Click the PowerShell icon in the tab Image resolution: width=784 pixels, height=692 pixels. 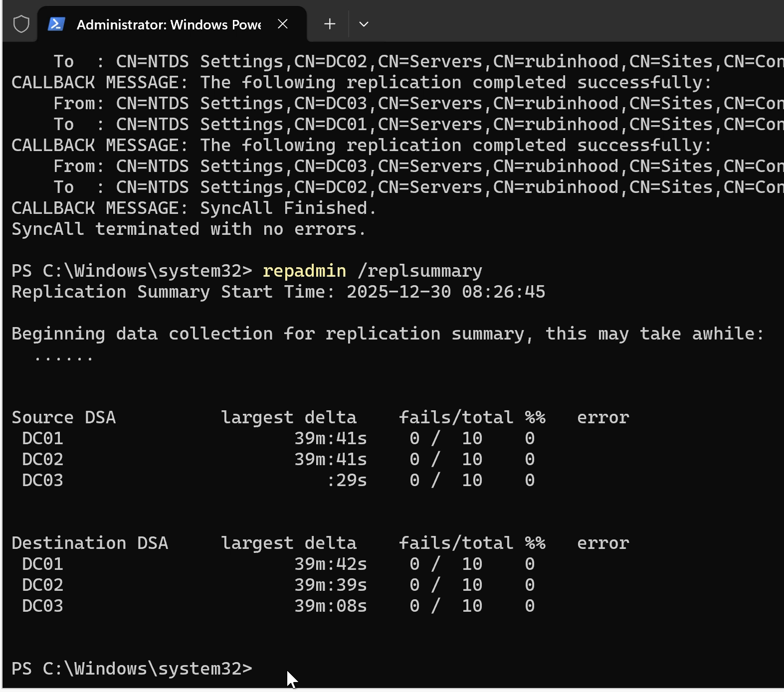[x=56, y=24]
